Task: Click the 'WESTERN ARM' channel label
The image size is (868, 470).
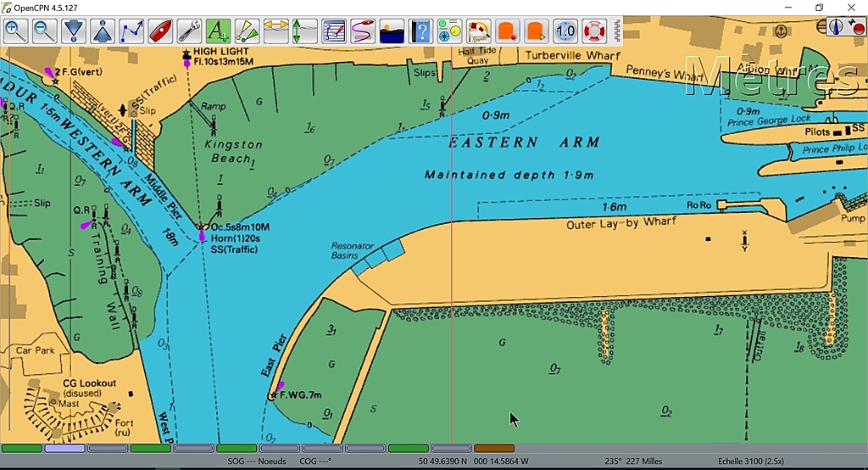Action: (106, 160)
